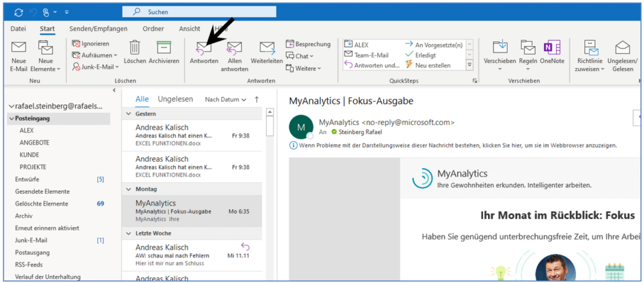Run the ALEX quick step
The image size is (644, 283).
pyautogui.click(x=357, y=45)
